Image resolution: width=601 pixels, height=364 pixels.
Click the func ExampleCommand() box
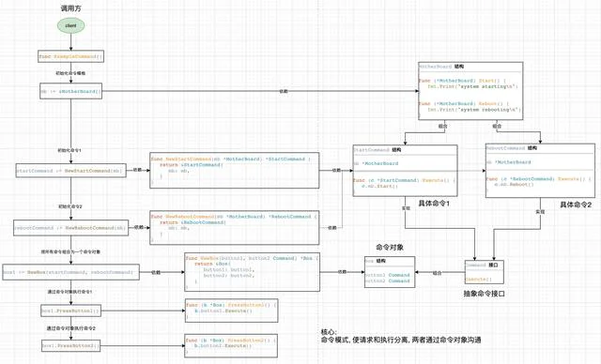pyautogui.click(x=71, y=56)
